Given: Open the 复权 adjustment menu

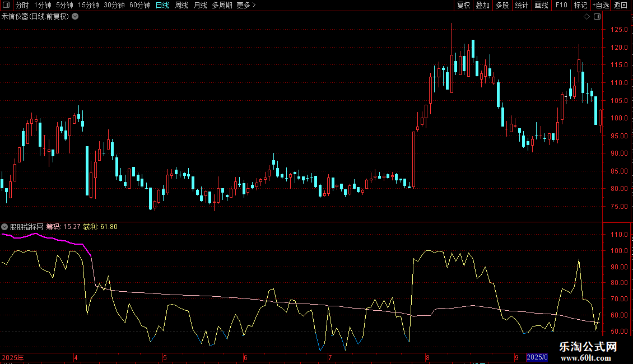Looking at the screenshot, I should point(463,5).
